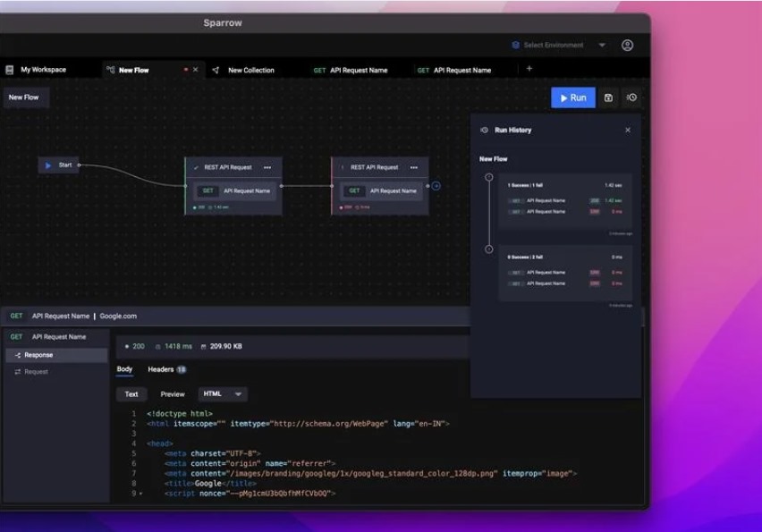Select Preview response view
The height and width of the screenshot is (532, 762).
[173, 394]
